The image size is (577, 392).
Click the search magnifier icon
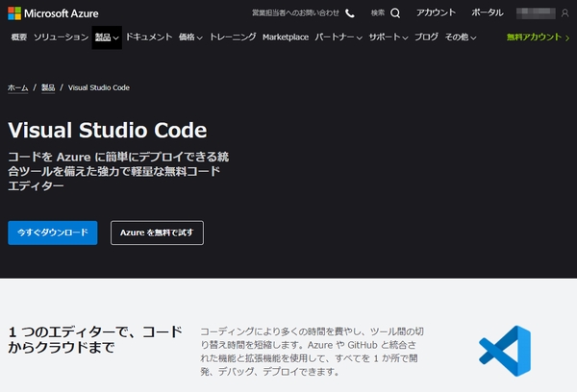pyautogui.click(x=395, y=13)
